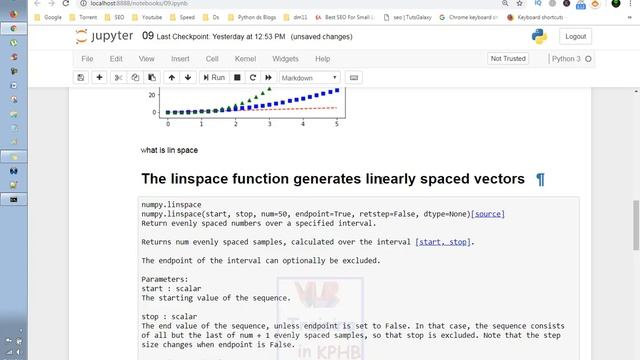This screenshot has width=640, height=360.
Task: Click the command prompt icon in taskbar
Action: point(13,200)
